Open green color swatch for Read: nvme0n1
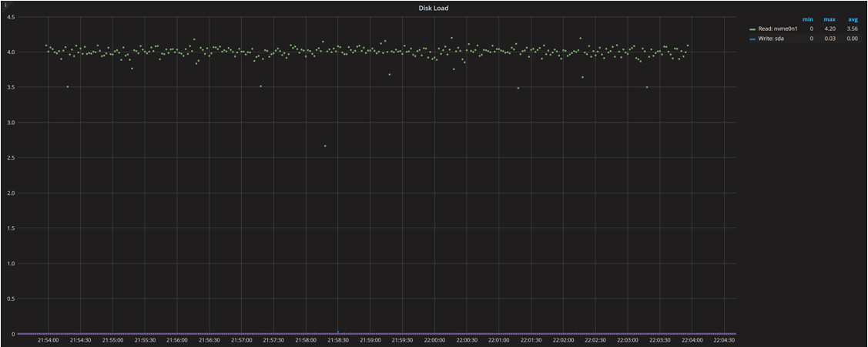This screenshot has width=868, height=347. pyautogui.click(x=752, y=29)
